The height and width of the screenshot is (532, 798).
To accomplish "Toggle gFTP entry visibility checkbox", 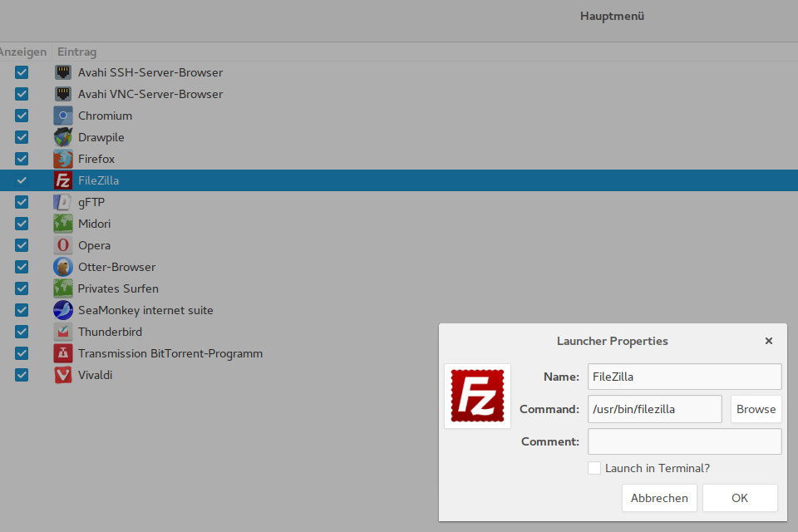I will point(22,202).
